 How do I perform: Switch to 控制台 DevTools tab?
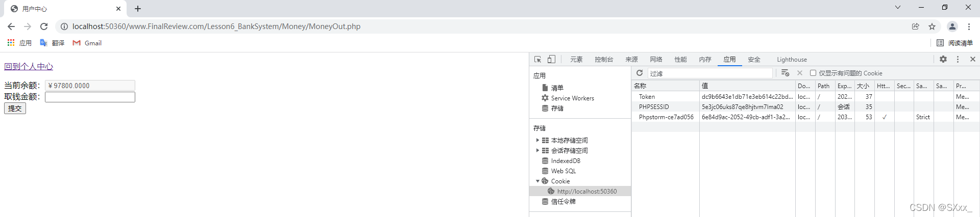pyautogui.click(x=604, y=60)
